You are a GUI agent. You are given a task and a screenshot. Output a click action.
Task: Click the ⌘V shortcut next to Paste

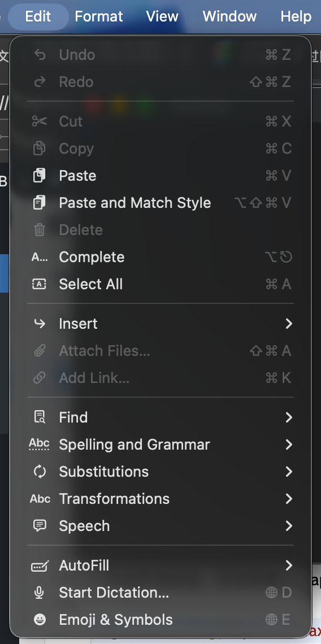coord(278,176)
